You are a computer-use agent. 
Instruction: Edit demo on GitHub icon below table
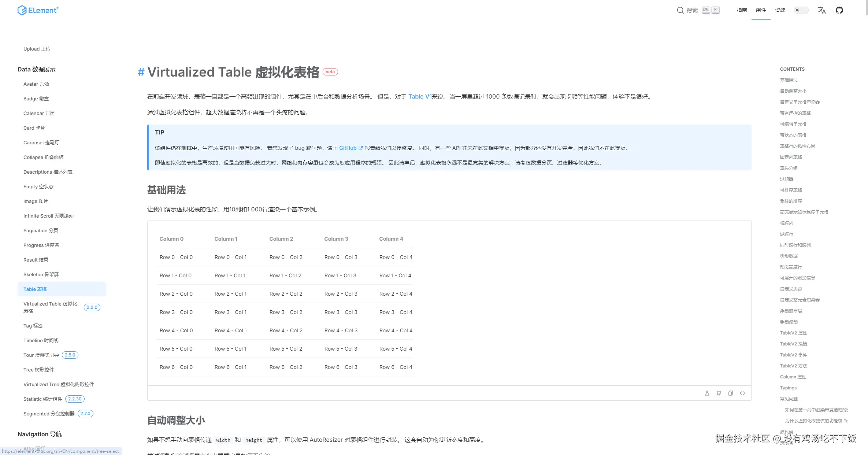[x=719, y=393]
